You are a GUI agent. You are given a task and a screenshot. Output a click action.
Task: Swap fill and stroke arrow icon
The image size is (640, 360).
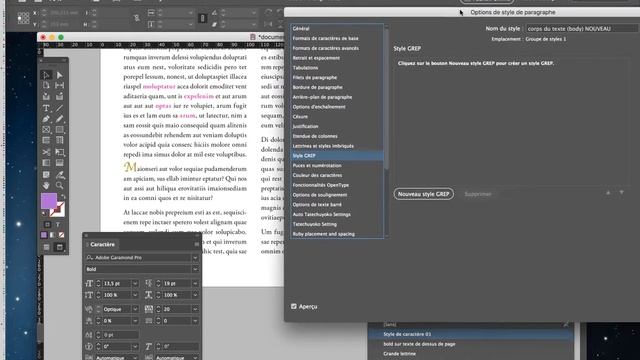(63, 197)
